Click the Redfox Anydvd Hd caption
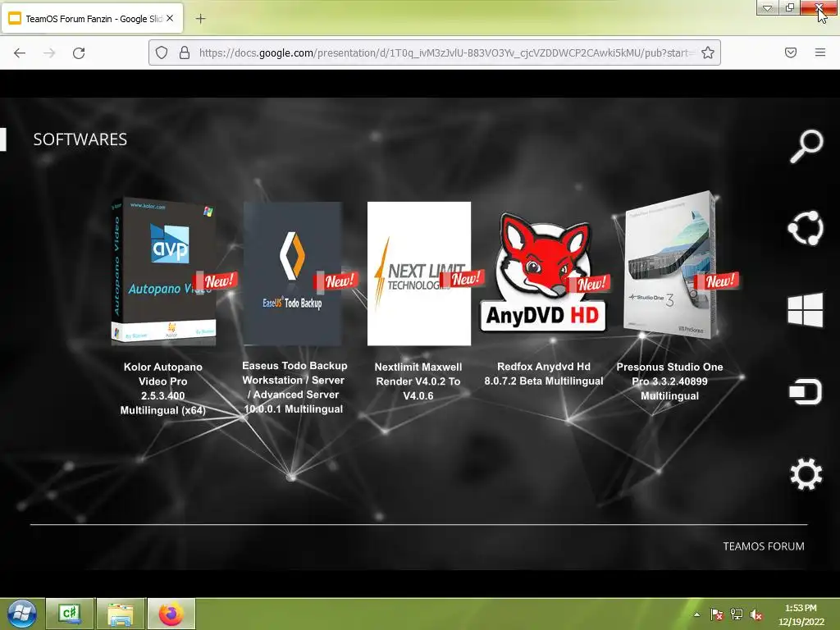The height and width of the screenshot is (630, 840). point(544,374)
